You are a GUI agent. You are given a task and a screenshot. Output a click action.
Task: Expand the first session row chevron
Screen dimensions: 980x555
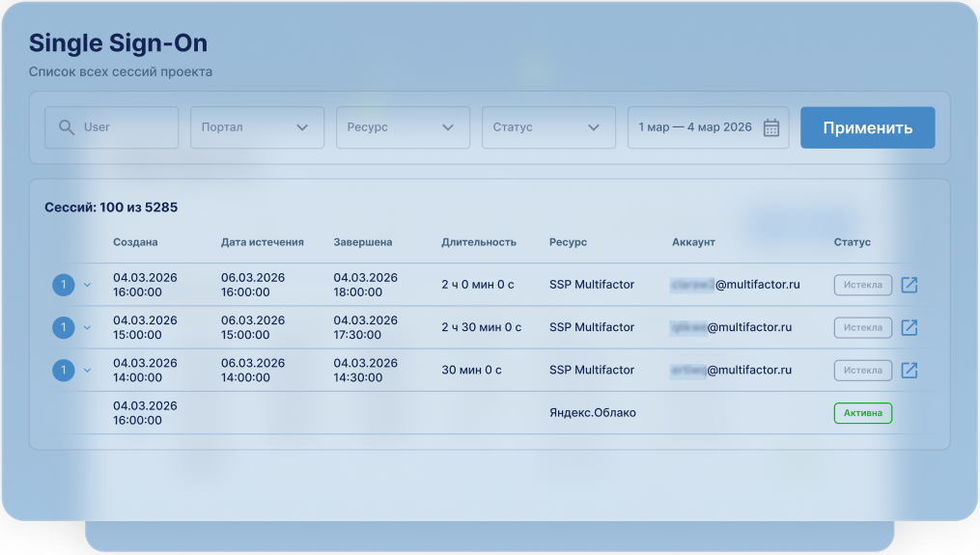87,285
